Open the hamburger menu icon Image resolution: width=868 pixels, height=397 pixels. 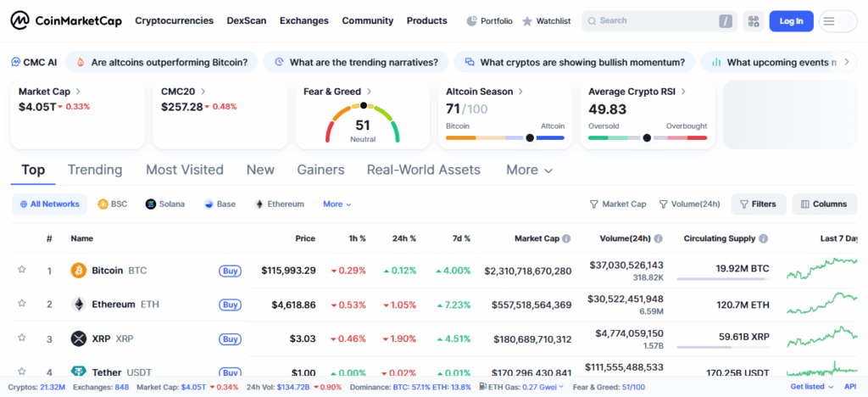point(829,21)
